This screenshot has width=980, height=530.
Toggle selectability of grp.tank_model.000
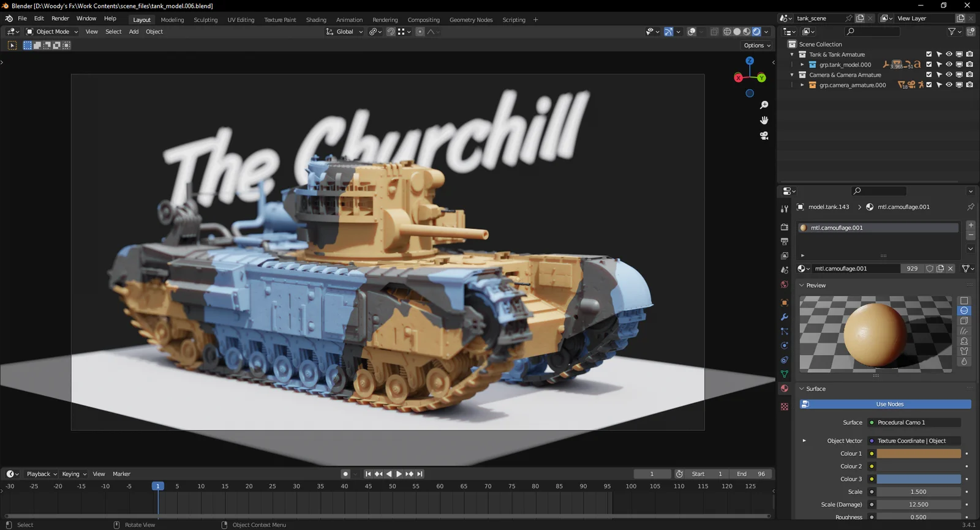tap(939, 65)
